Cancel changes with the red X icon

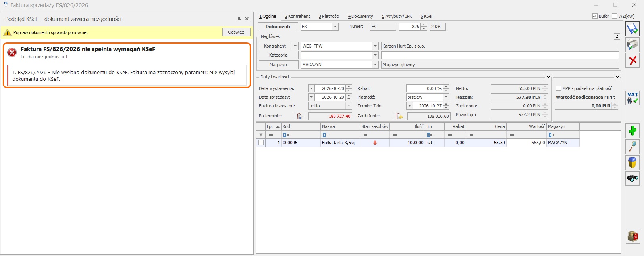632,60
